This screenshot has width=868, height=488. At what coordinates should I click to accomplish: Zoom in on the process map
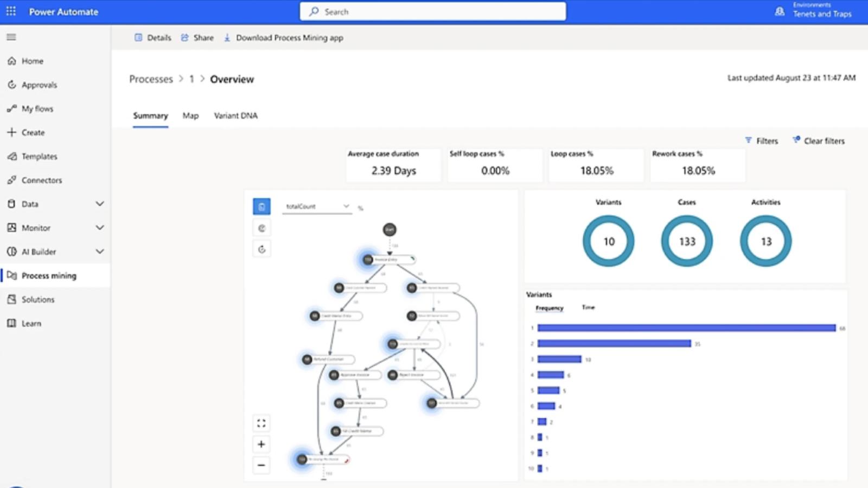[261, 445]
